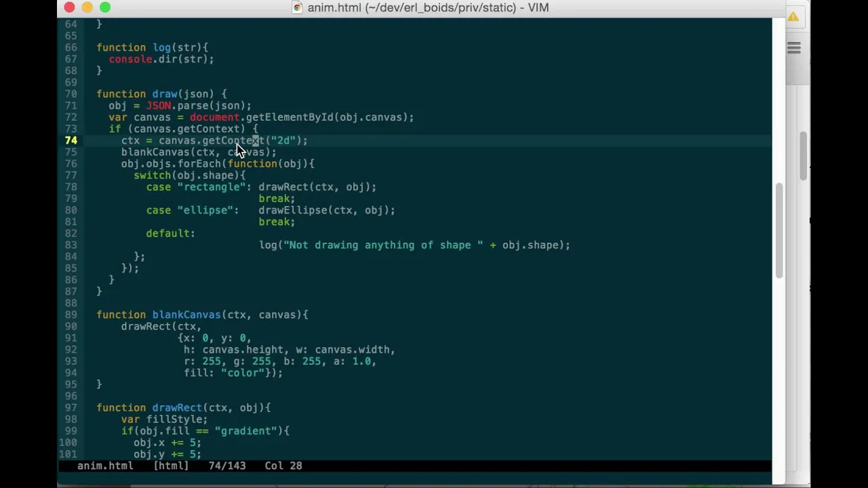The image size is (868, 488).
Task: Click '74/143' line position in status line
Action: tap(227, 466)
